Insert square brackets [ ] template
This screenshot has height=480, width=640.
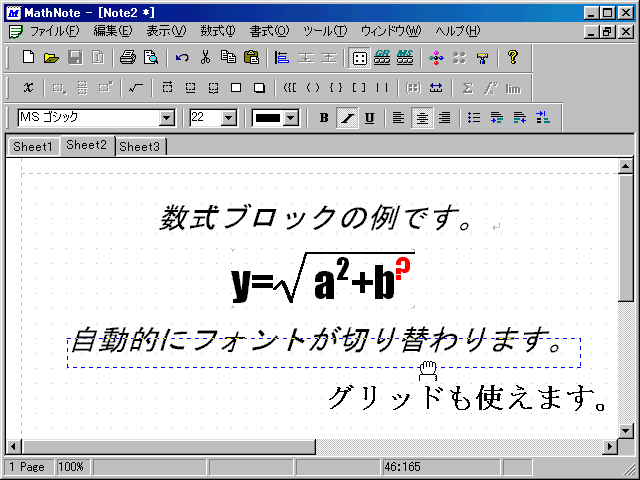[359, 88]
